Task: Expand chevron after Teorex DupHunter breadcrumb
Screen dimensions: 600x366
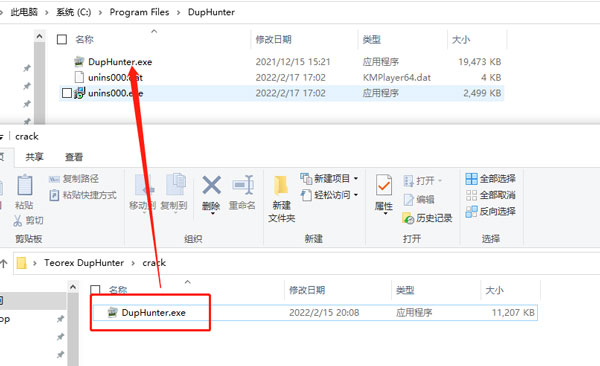Action: coord(133,263)
